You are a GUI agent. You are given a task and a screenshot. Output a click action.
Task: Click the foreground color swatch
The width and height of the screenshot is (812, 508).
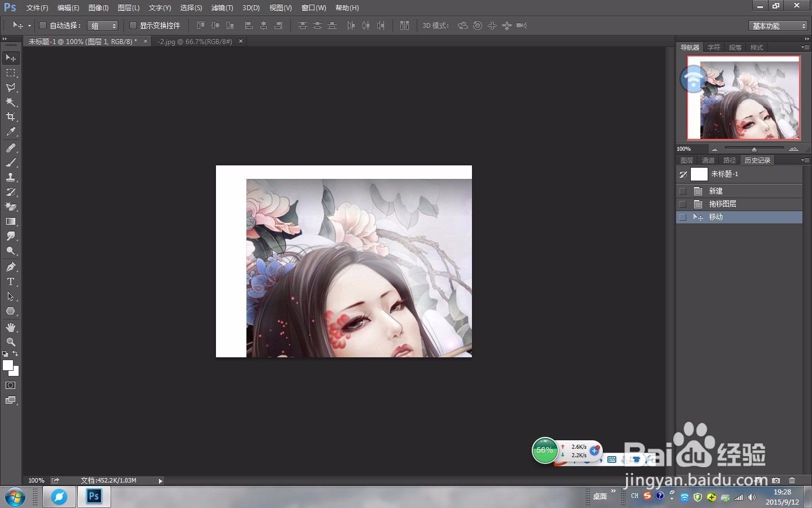pos(8,365)
